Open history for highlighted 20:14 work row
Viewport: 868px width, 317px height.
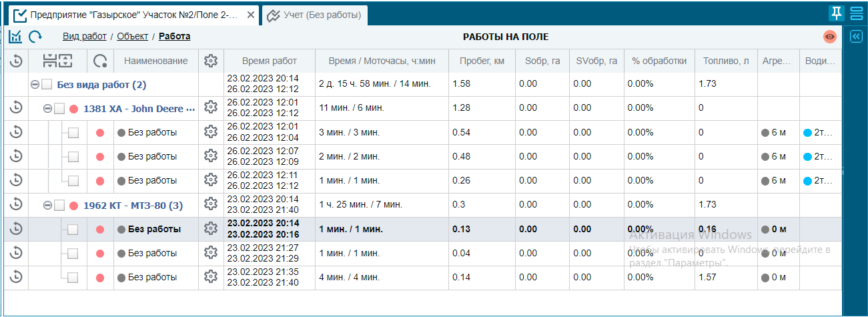(16, 228)
